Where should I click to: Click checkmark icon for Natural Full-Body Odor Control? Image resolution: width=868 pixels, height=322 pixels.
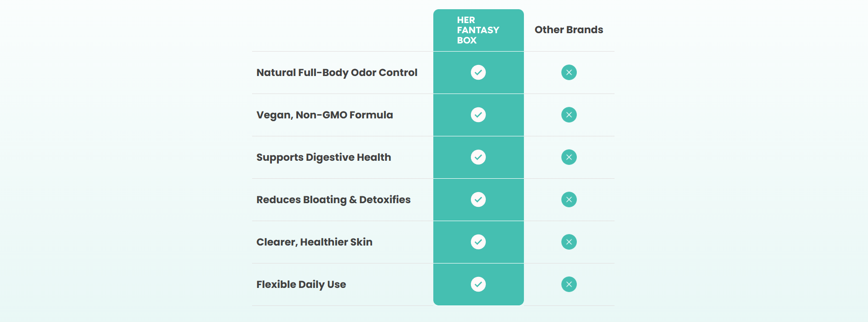[478, 72]
